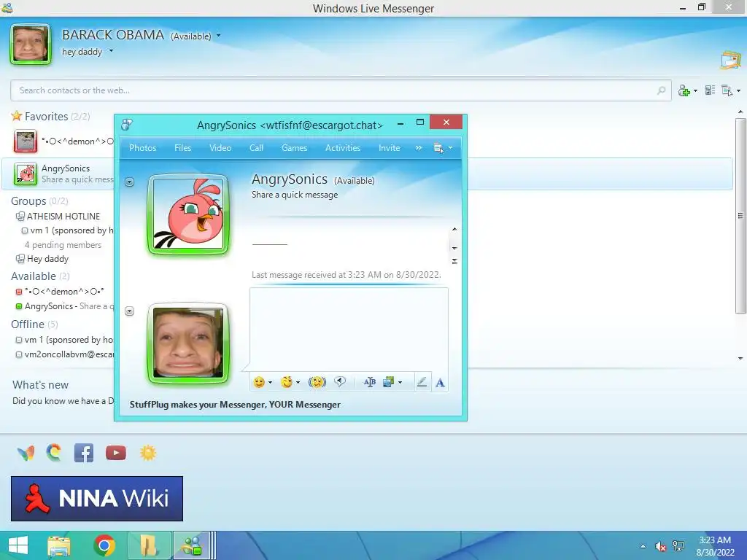The image size is (747, 560).
Task: Start a Call from chat menu
Action: click(256, 148)
